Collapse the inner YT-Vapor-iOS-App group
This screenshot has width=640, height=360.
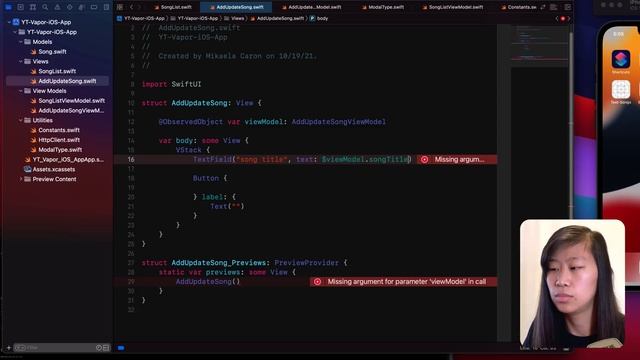15,32
